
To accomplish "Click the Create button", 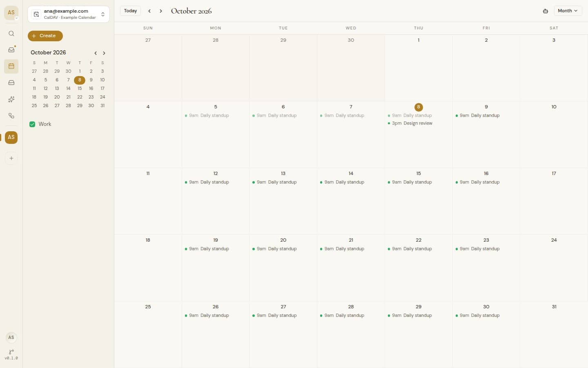I will [x=45, y=36].
